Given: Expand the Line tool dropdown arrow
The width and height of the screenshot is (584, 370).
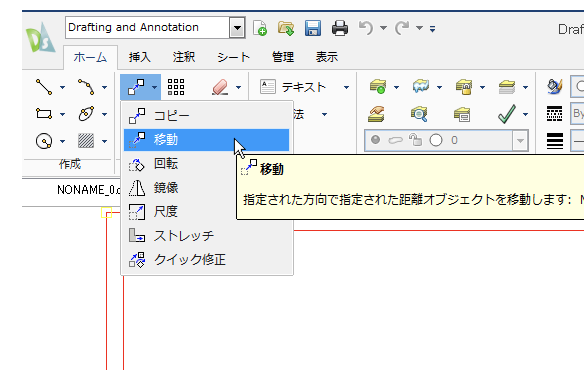Looking at the screenshot, I should [x=62, y=88].
